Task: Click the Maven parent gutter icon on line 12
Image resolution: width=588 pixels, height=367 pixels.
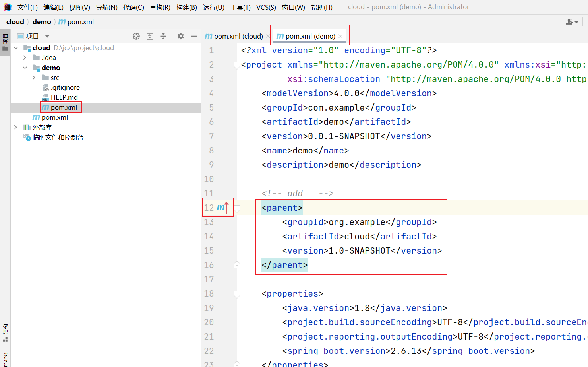Action: coord(223,207)
